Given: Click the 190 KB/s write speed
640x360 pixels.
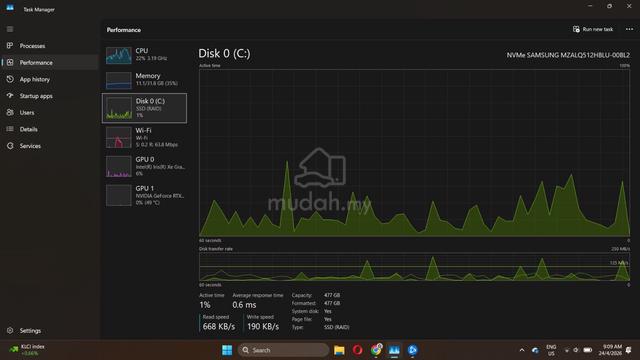Looking at the screenshot, I should click(263, 327).
